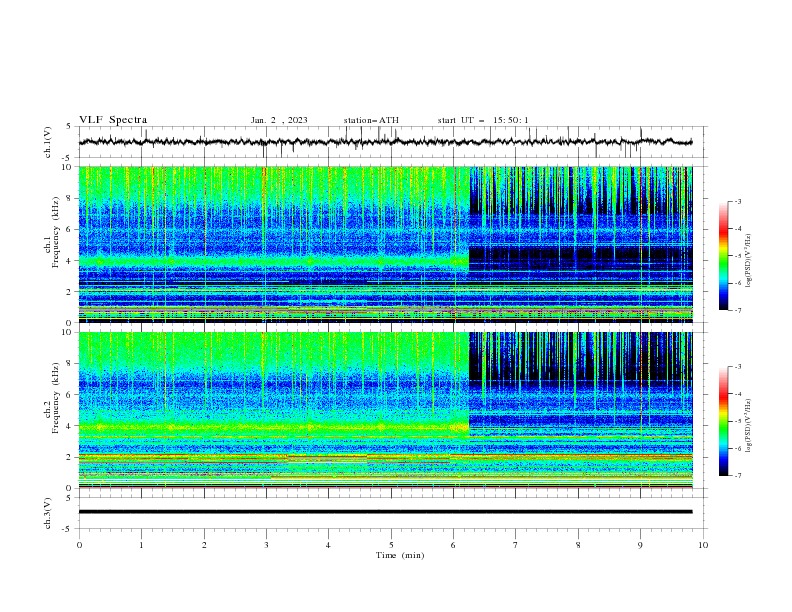Click the "ch.1(V)" waveform axis label
The width and height of the screenshot is (792, 612).
click(x=48, y=142)
